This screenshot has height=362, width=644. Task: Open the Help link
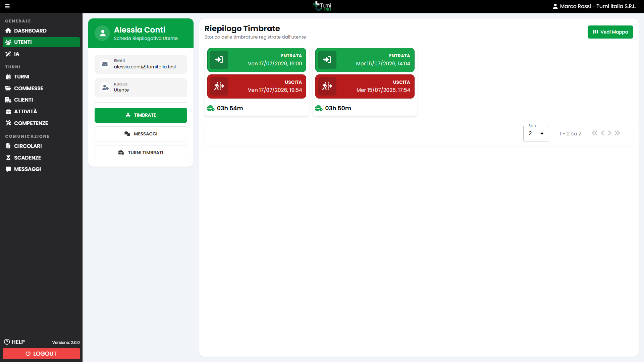tap(14, 342)
